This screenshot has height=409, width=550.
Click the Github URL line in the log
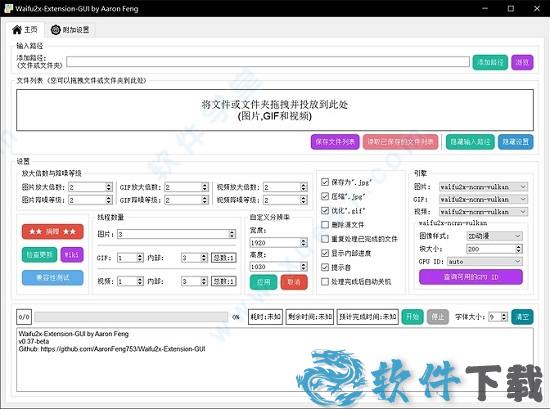point(112,349)
